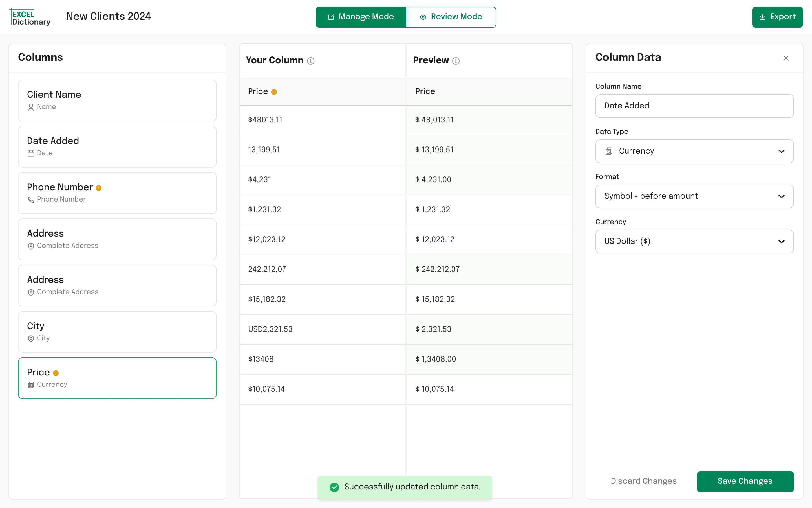Open the Format dropdown

click(x=694, y=196)
